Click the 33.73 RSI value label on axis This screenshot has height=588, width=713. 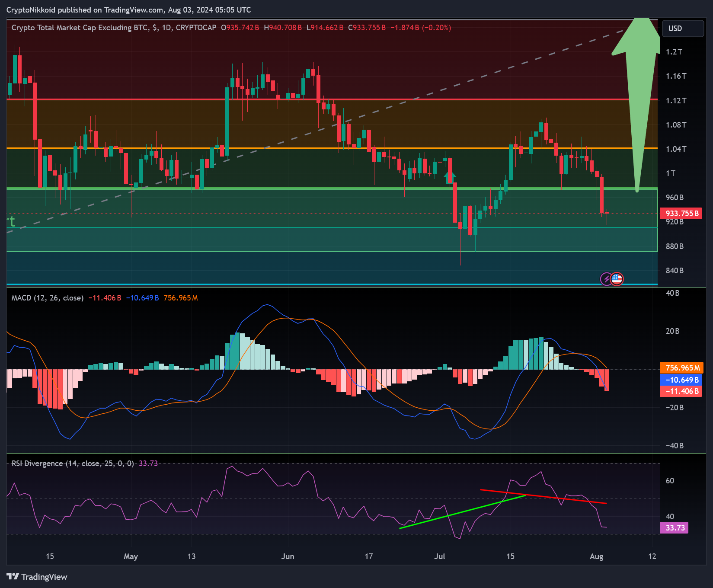[674, 528]
